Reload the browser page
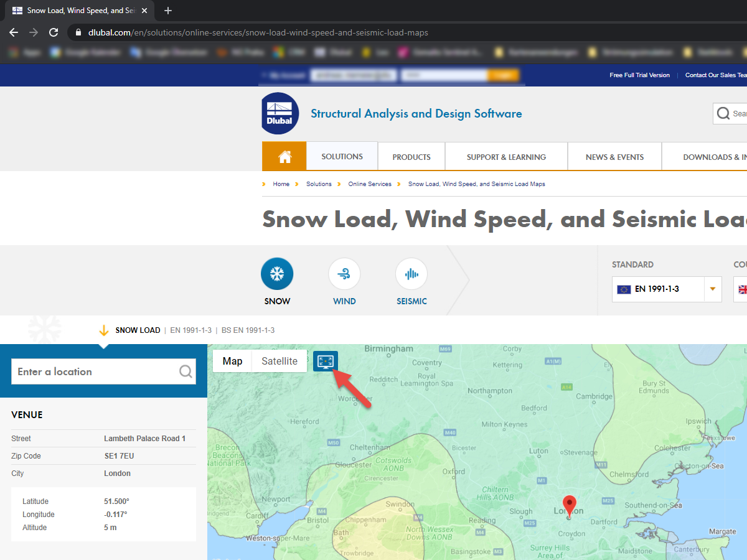 [x=54, y=32]
